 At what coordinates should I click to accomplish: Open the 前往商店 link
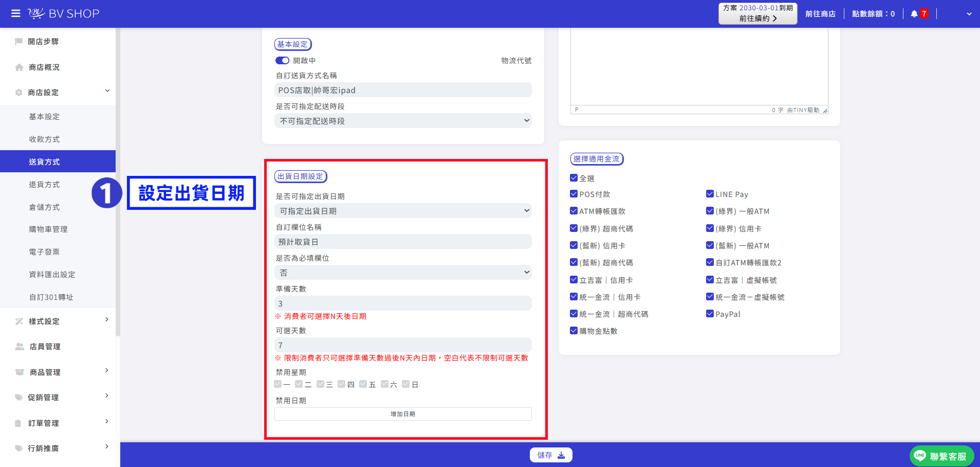[x=820, y=14]
